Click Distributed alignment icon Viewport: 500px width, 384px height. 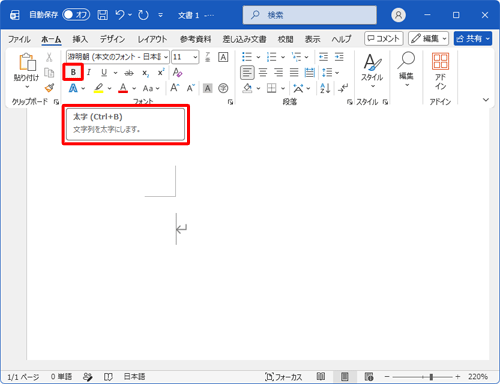pyautogui.click(x=310, y=72)
